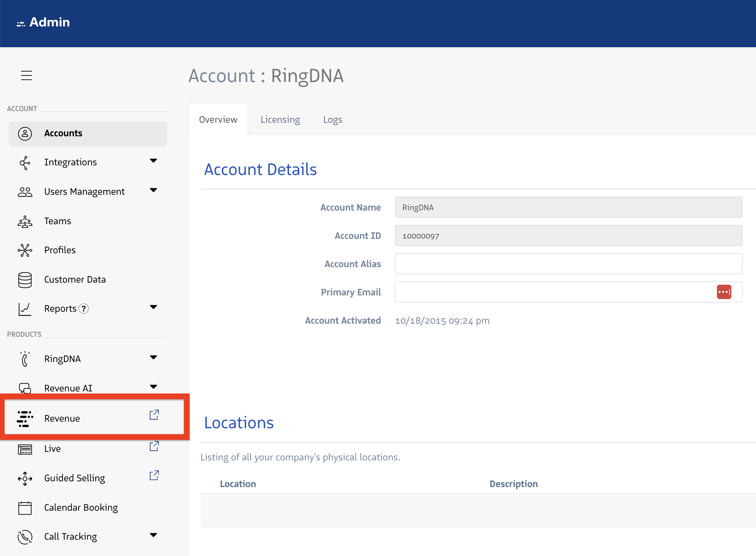The height and width of the screenshot is (556, 756).
Task: Click the Account ID field
Action: 569,235
